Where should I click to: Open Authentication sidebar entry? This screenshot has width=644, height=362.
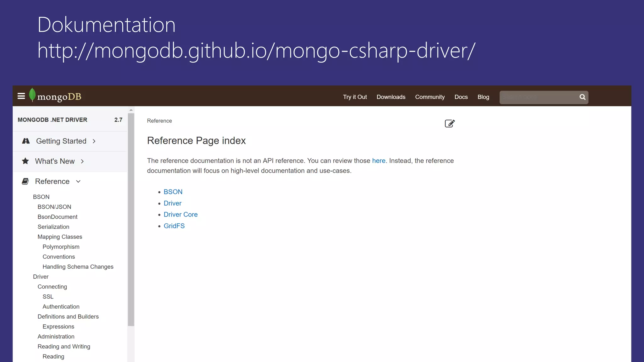pos(61,307)
